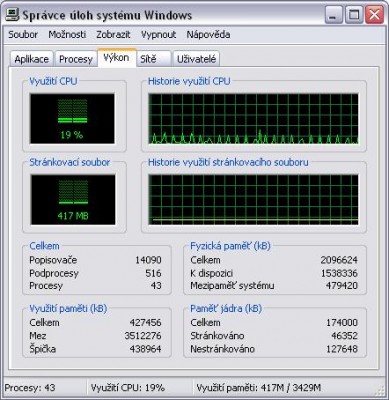The height and width of the screenshot is (400, 389).
Task: Click the K dispozici value 1538336
Action: (x=339, y=273)
